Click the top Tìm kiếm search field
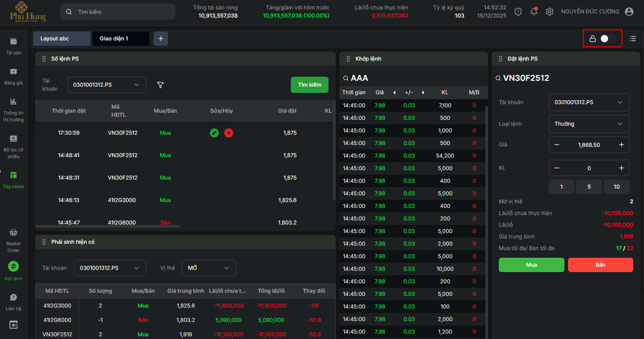The image size is (644, 339). tap(118, 12)
